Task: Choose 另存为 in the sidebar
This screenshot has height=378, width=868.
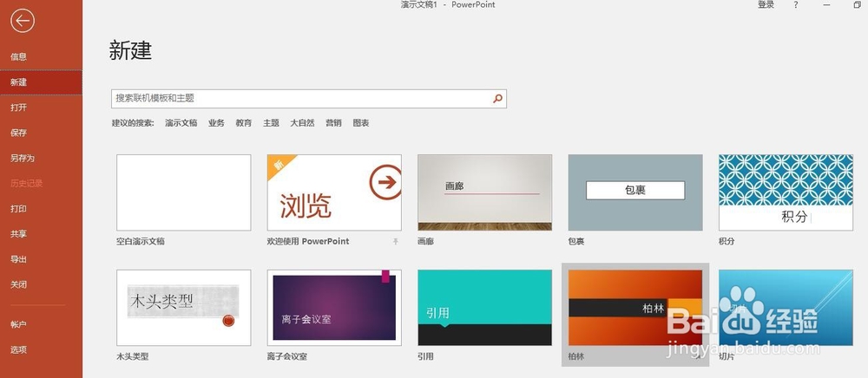Action: (41, 158)
